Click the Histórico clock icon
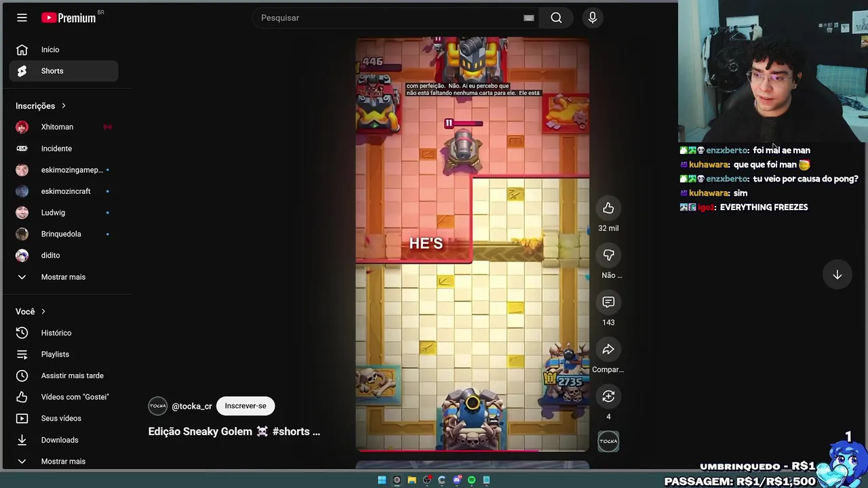The width and height of the screenshot is (868, 488). 22,333
